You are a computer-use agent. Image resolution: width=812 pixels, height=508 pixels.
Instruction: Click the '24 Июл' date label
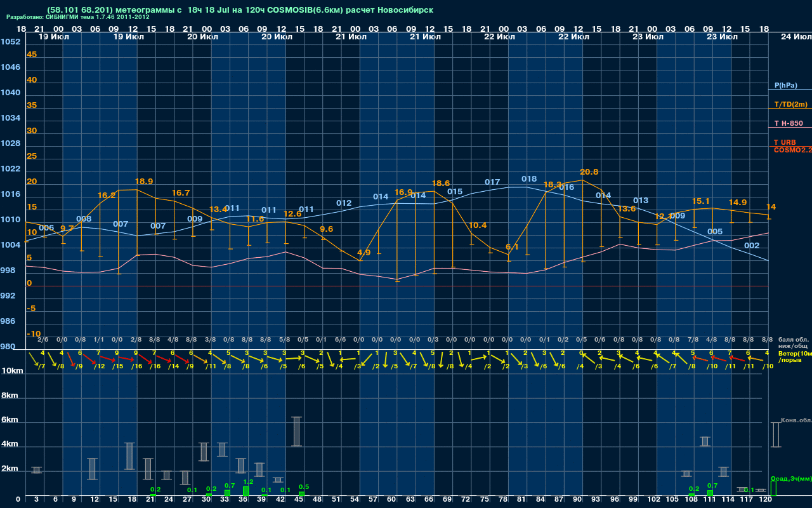(795, 37)
